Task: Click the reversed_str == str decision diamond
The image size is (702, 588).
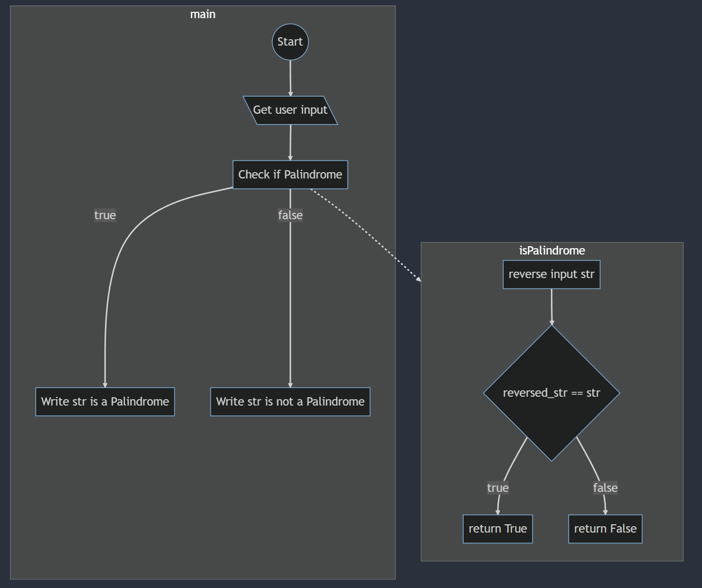Action: [x=551, y=392]
